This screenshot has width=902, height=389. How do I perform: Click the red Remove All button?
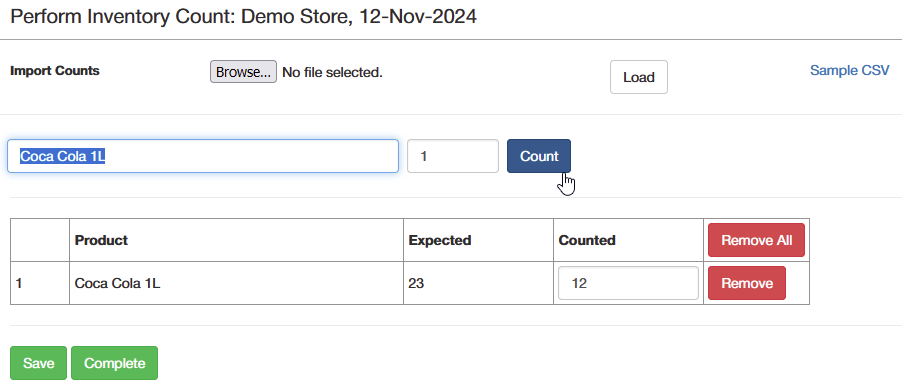click(756, 240)
